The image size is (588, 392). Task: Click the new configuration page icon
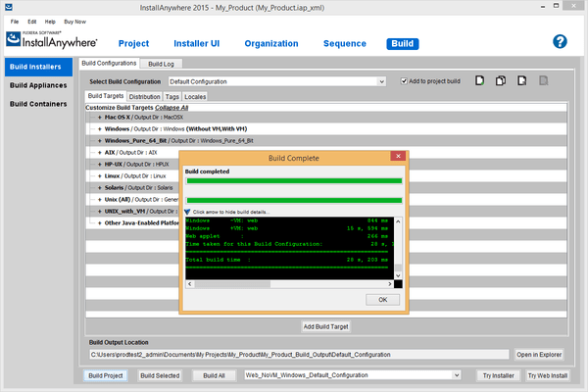tap(479, 80)
